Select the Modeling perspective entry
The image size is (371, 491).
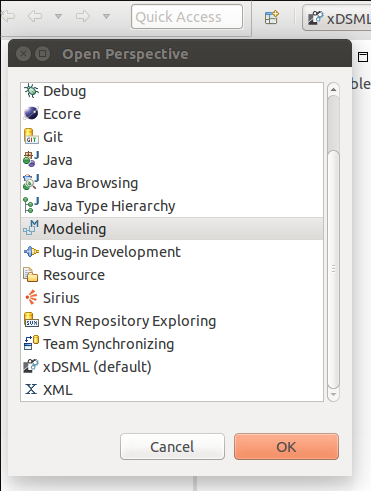pyautogui.click(x=172, y=229)
